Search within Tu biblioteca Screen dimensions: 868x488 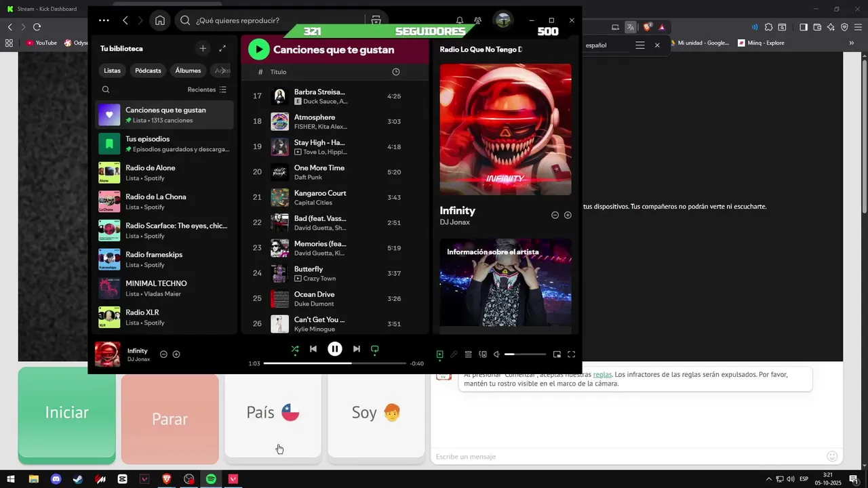106,89
